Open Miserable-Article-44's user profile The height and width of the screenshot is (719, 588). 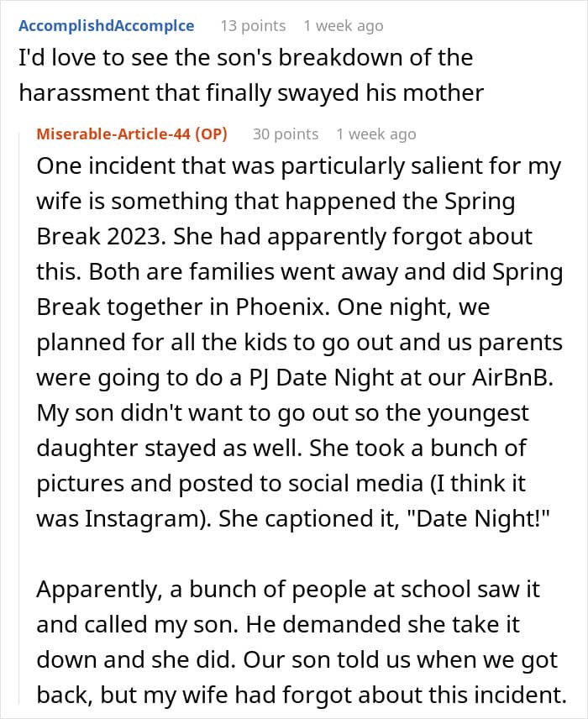click(115, 134)
